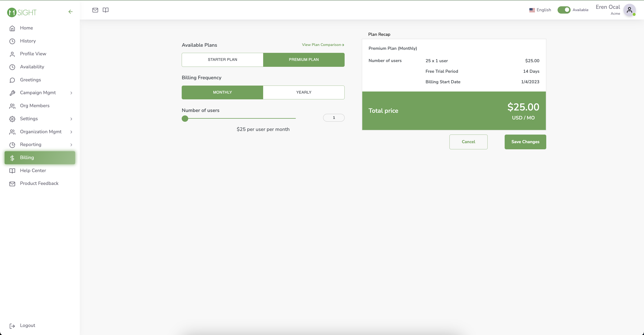The image size is (644, 335).
Task: Go to Home in sidebar
Action: pyautogui.click(x=40, y=28)
